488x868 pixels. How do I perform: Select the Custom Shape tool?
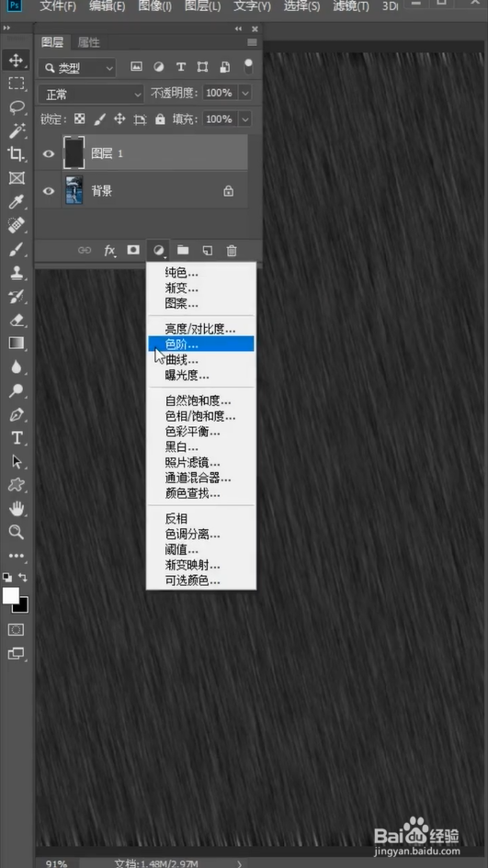coord(16,485)
